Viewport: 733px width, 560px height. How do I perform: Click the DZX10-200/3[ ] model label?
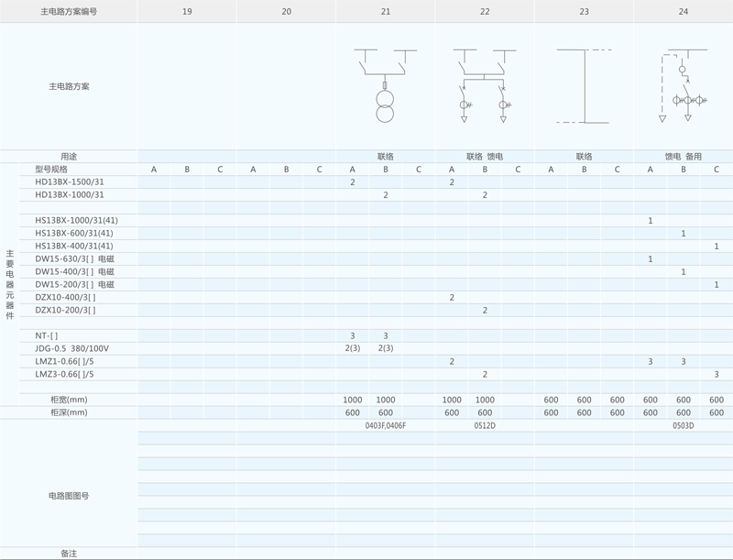pyautogui.click(x=65, y=311)
